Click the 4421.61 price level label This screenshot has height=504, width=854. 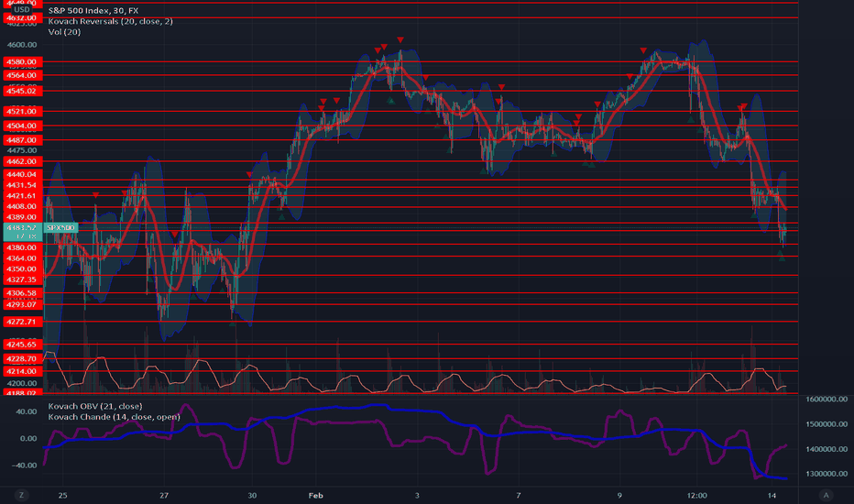pos(22,195)
